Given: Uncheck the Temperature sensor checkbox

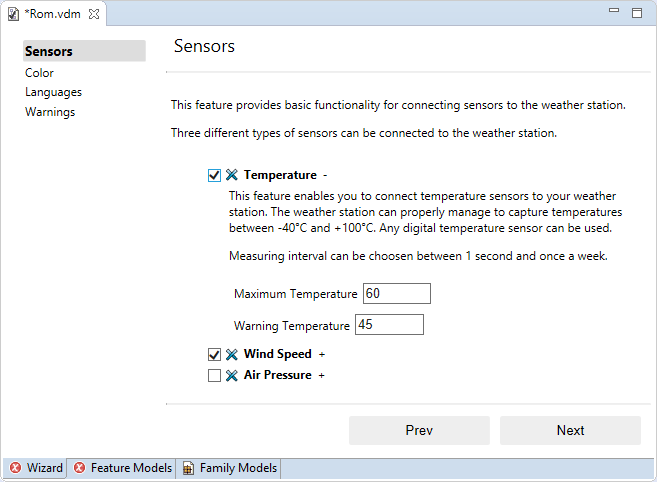Looking at the screenshot, I should tap(214, 175).
